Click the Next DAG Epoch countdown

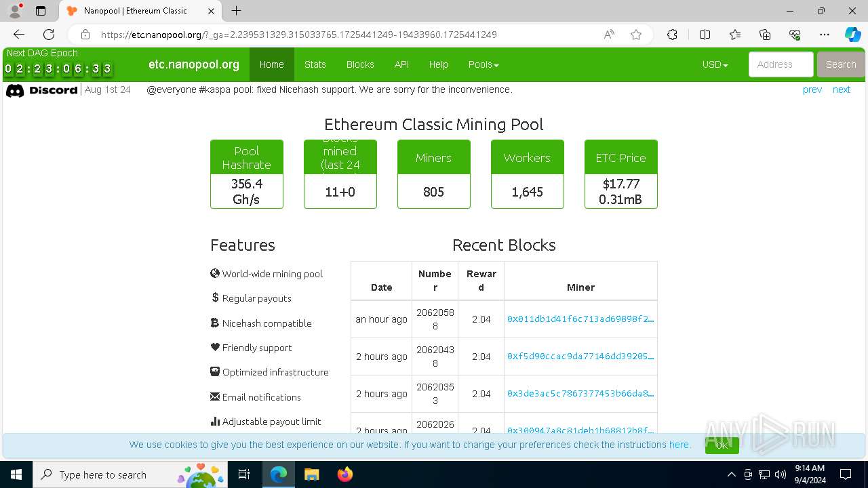click(x=58, y=68)
